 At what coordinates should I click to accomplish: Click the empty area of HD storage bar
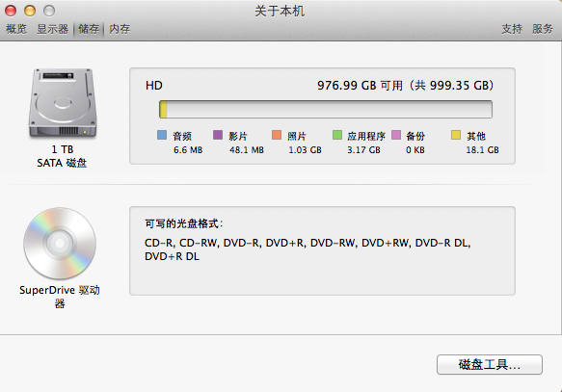(x=330, y=109)
